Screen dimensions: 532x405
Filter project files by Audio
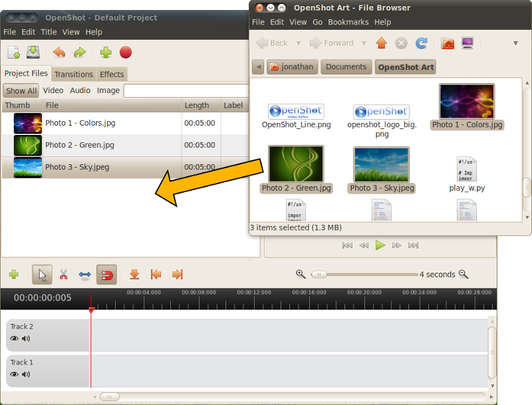(80, 90)
